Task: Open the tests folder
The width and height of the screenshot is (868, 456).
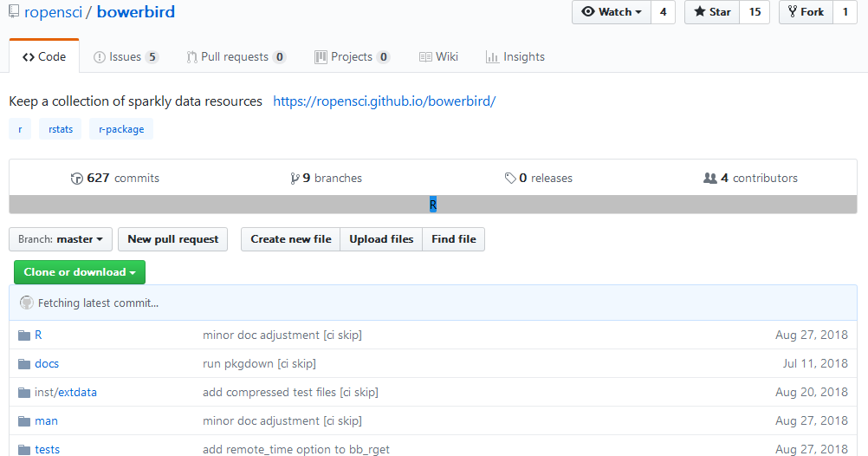Action: [47, 449]
